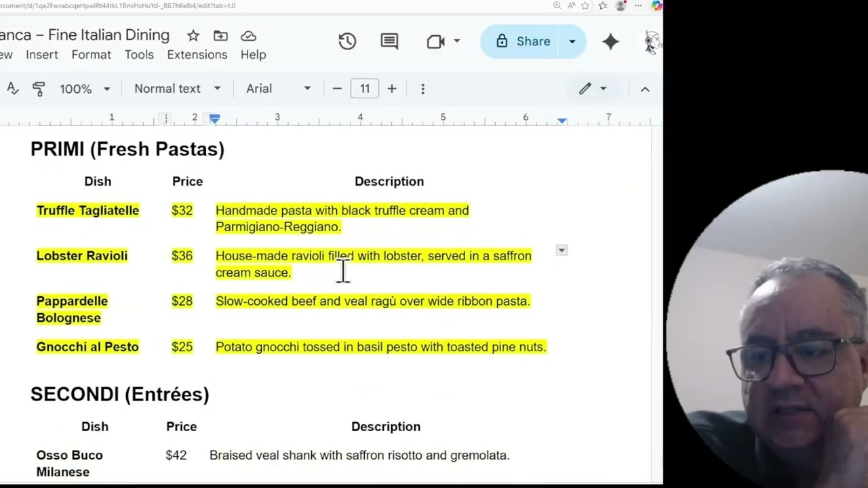The height and width of the screenshot is (488, 868).
Task: Expand the editing mode pencil dropdown
Action: (x=592, y=89)
